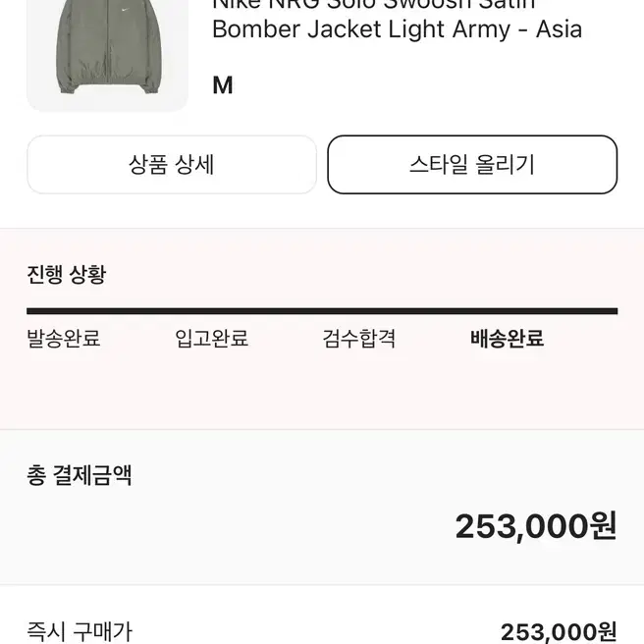Select the 발송완료 progress step

[x=64, y=339]
